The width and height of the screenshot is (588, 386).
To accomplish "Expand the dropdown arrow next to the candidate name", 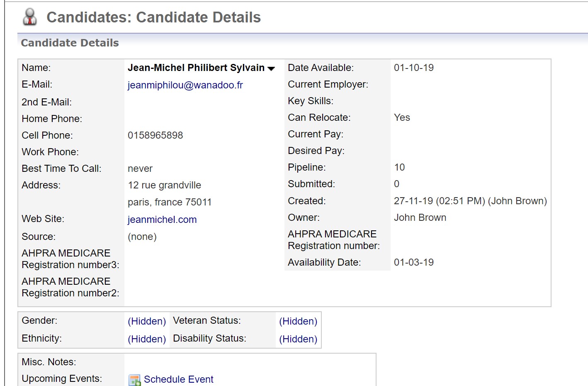I will pyautogui.click(x=271, y=68).
